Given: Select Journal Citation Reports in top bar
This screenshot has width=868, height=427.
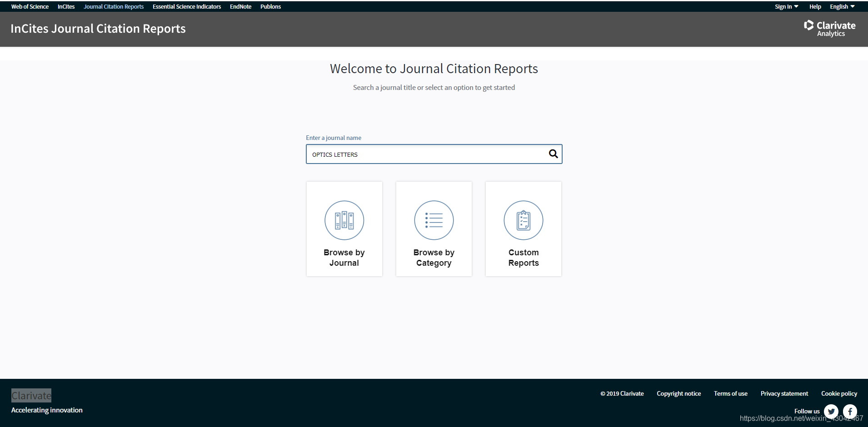Looking at the screenshot, I should point(114,7).
